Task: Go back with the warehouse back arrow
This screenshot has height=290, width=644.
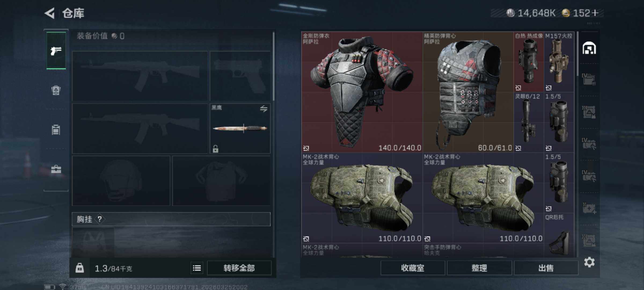Action: click(50, 13)
